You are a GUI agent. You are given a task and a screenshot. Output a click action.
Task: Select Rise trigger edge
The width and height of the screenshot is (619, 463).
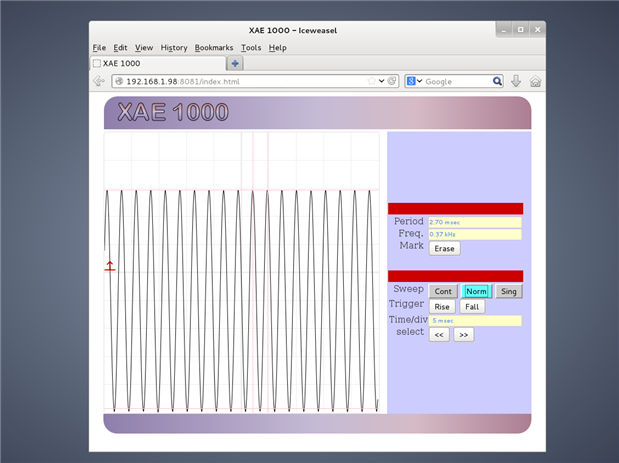(442, 307)
